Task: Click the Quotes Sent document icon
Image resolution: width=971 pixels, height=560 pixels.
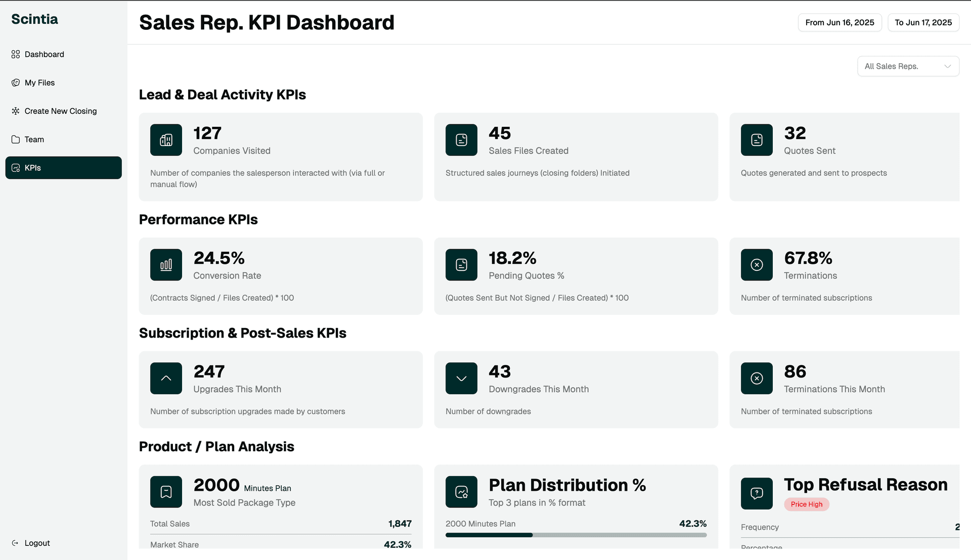Action: click(757, 140)
